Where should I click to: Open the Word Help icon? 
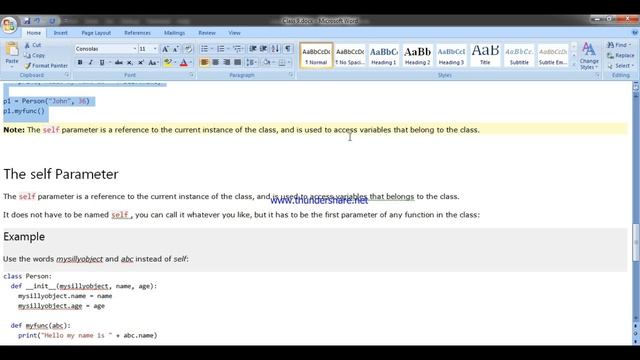(634, 33)
